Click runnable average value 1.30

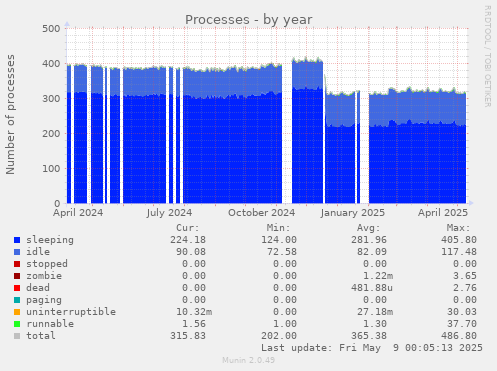pyautogui.click(x=375, y=324)
